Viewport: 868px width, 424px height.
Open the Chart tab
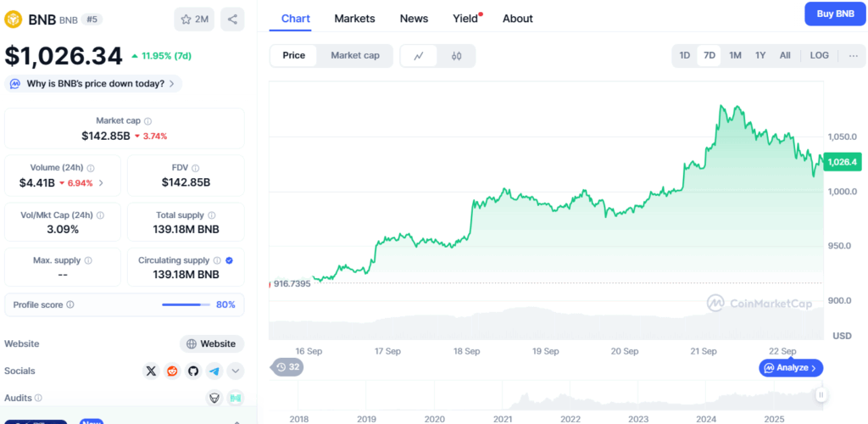[x=296, y=19]
